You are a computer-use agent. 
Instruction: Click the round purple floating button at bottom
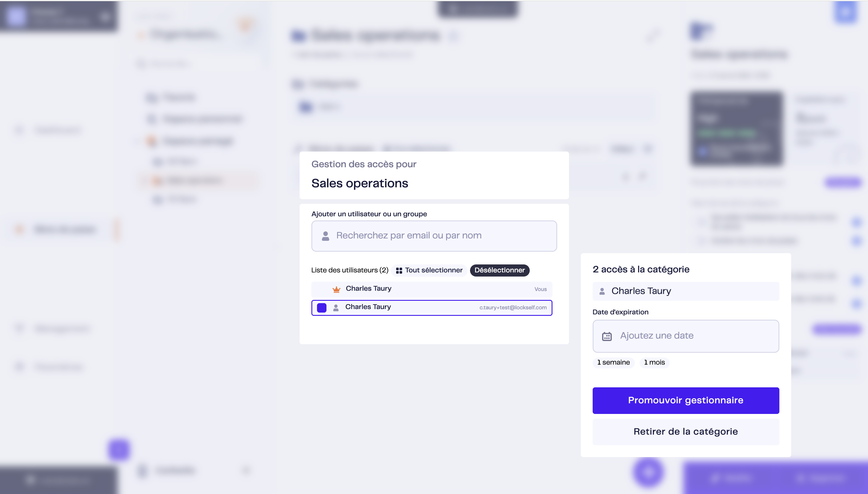(x=648, y=472)
